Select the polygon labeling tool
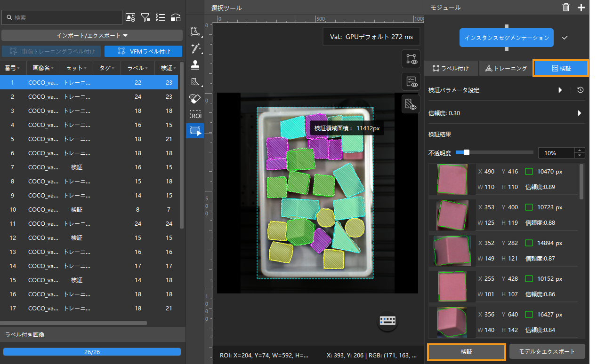597x364 pixels. tap(195, 32)
